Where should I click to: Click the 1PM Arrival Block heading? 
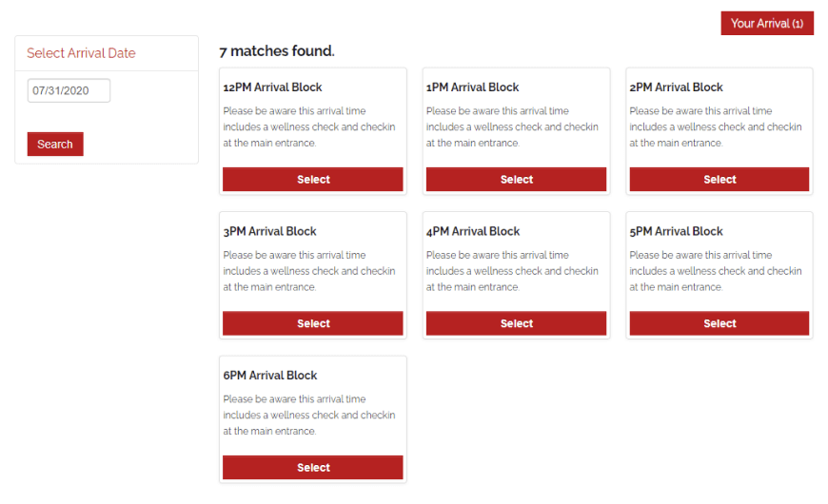[473, 87]
